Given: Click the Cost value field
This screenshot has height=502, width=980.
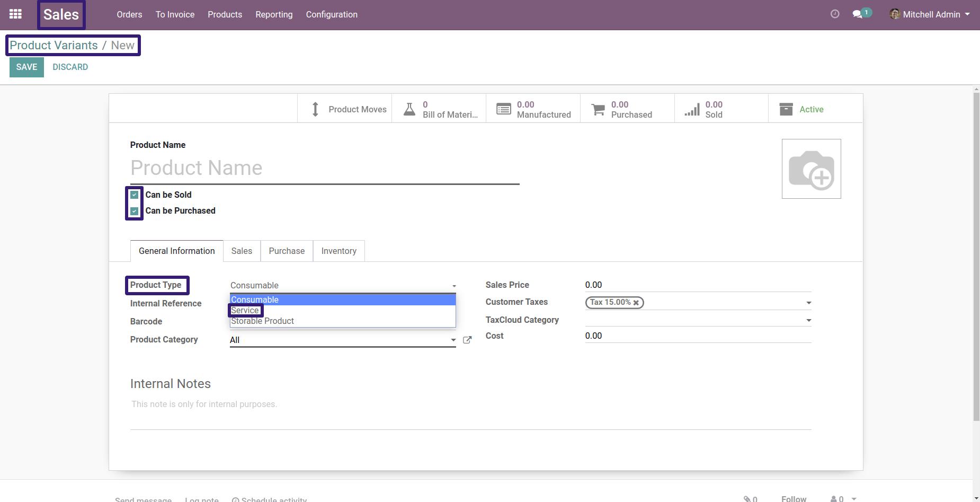Looking at the screenshot, I should [698, 336].
